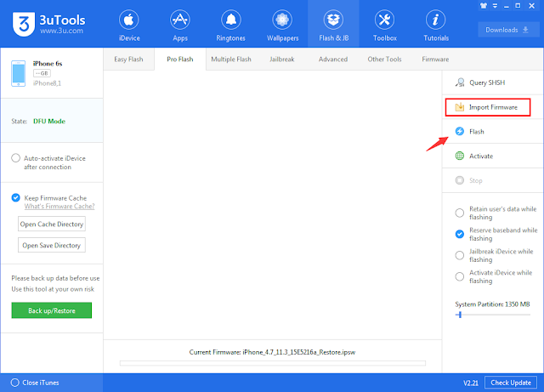
Task: Click the Import Firmware folder icon
Action: pyautogui.click(x=460, y=107)
